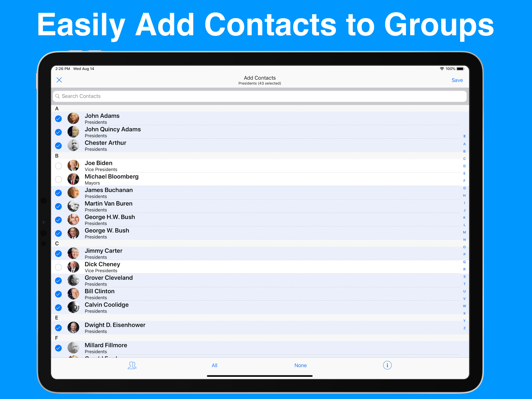
Task: Jump to letter J in index bar
Action: point(464,210)
